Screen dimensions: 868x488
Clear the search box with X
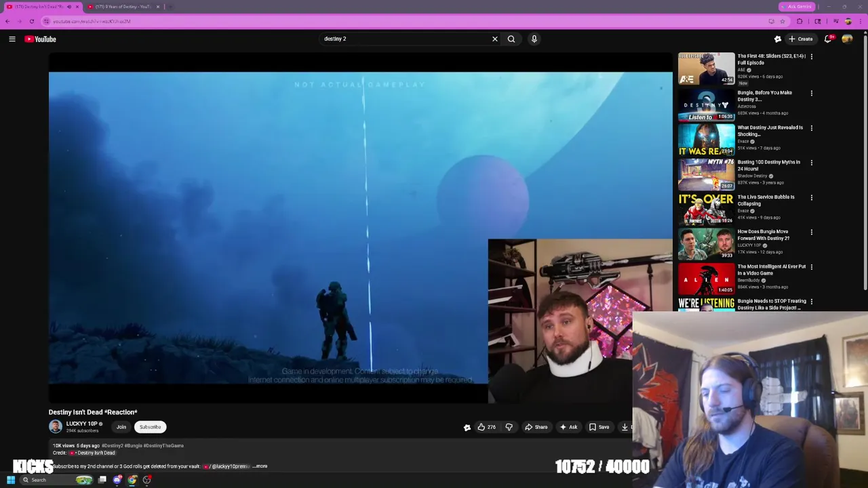click(495, 39)
